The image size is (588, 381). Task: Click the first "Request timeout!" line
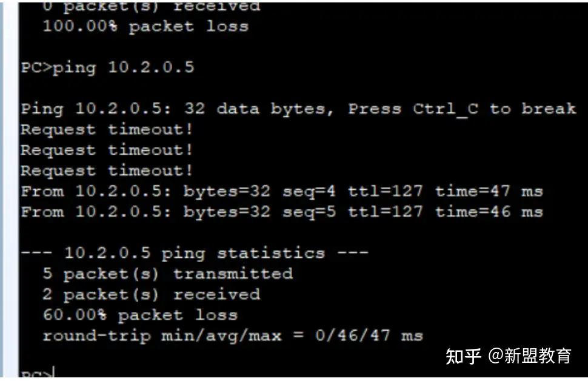coord(106,130)
